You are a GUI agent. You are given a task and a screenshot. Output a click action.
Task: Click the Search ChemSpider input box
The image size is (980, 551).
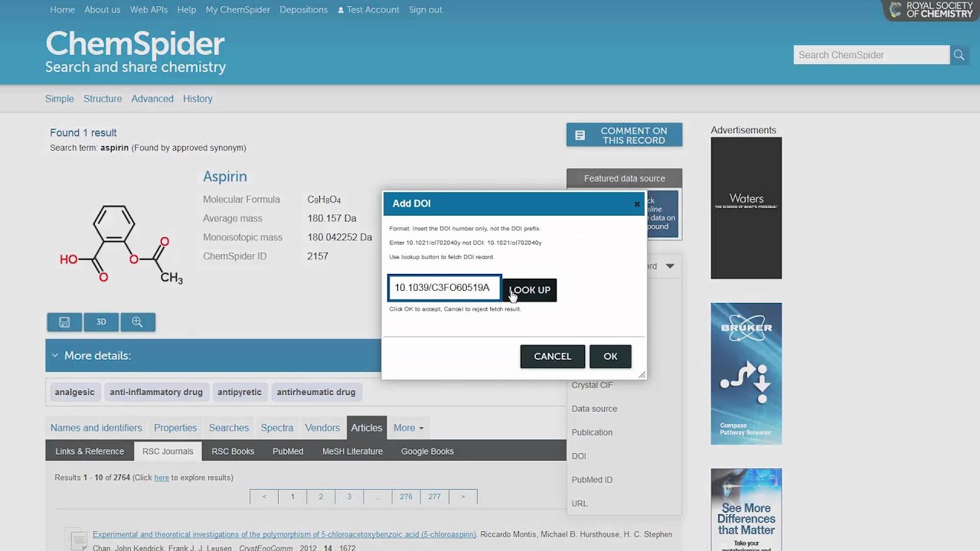[871, 55]
